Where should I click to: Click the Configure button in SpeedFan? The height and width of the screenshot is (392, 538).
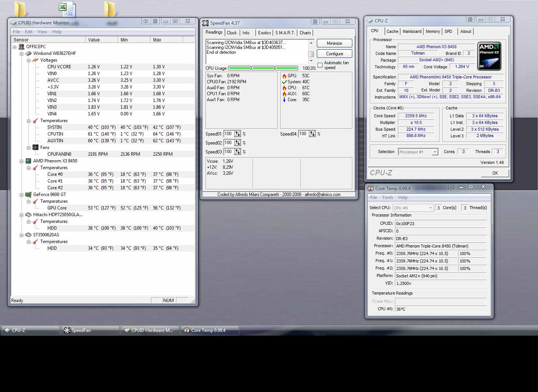(334, 54)
